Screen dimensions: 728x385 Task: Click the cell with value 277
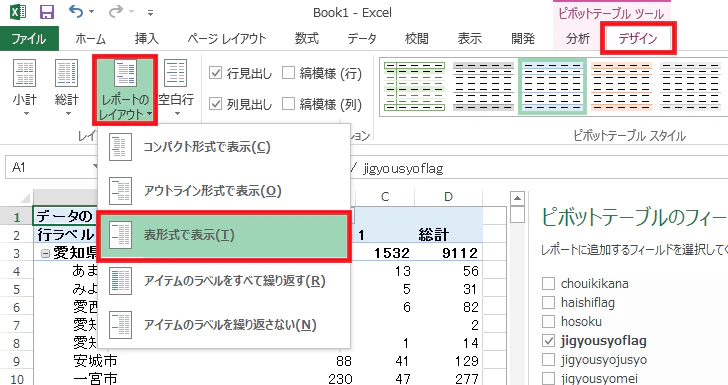coord(466,378)
